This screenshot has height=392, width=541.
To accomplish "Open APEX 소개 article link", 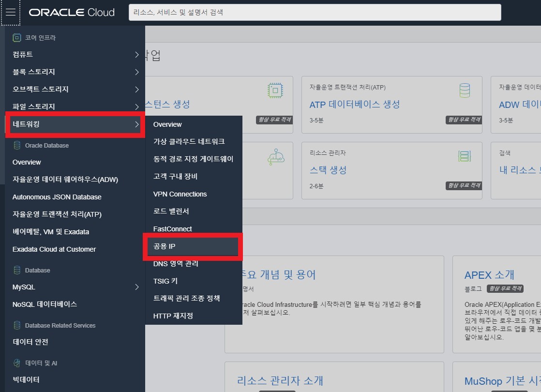I will (x=489, y=275).
